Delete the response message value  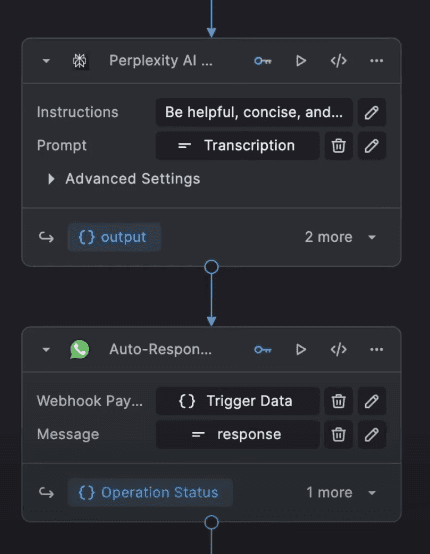(x=338, y=435)
